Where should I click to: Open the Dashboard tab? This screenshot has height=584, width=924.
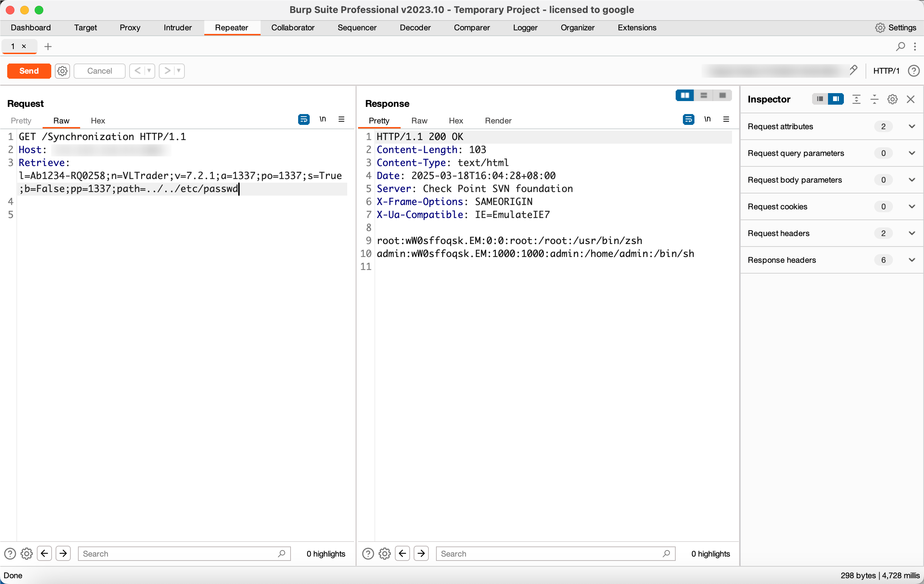(x=31, y=28)
